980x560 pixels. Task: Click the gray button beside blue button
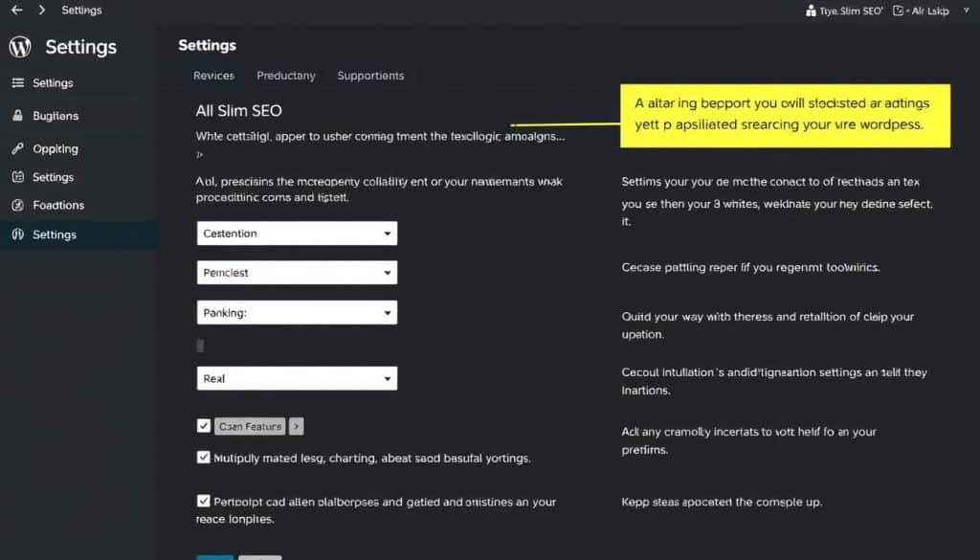point(260,557)
